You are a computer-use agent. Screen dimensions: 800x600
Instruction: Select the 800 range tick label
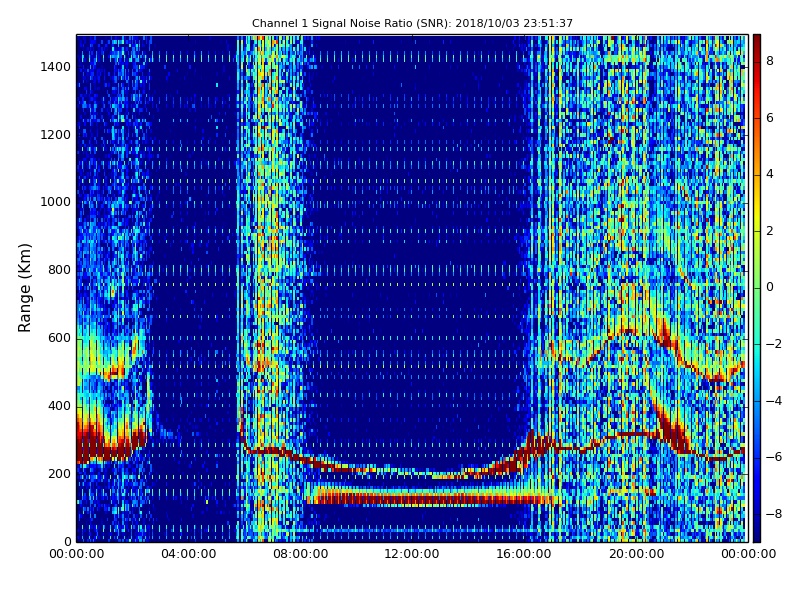click(59, 270)
